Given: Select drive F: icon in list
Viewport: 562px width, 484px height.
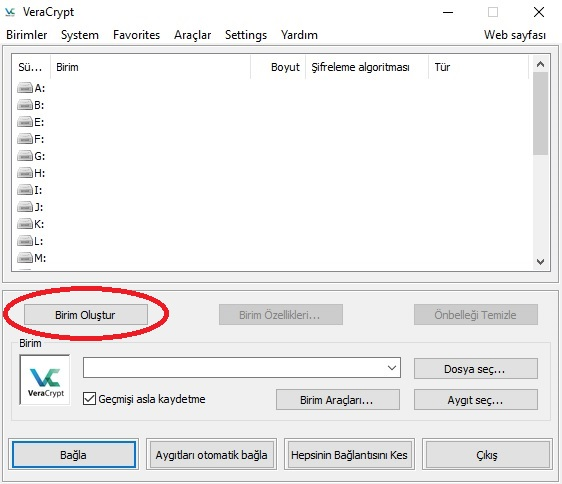Looking at the screenshot, I should [25, 139].
